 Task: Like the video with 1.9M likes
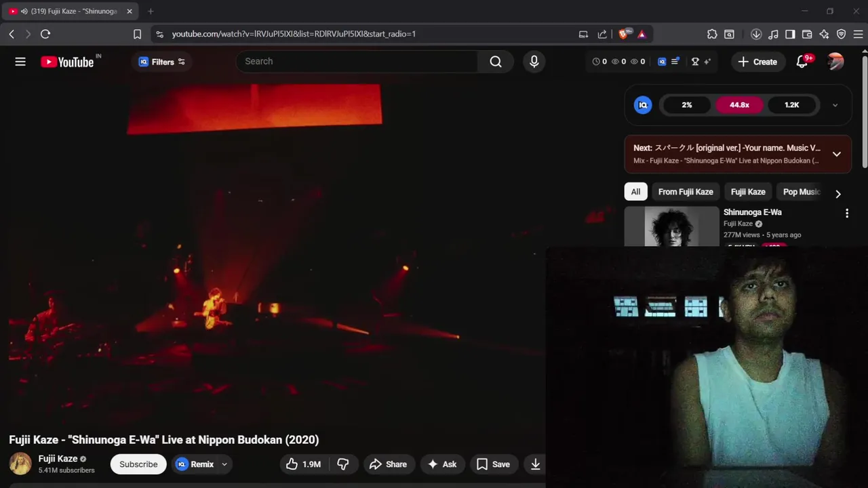[x=303, y=464]
